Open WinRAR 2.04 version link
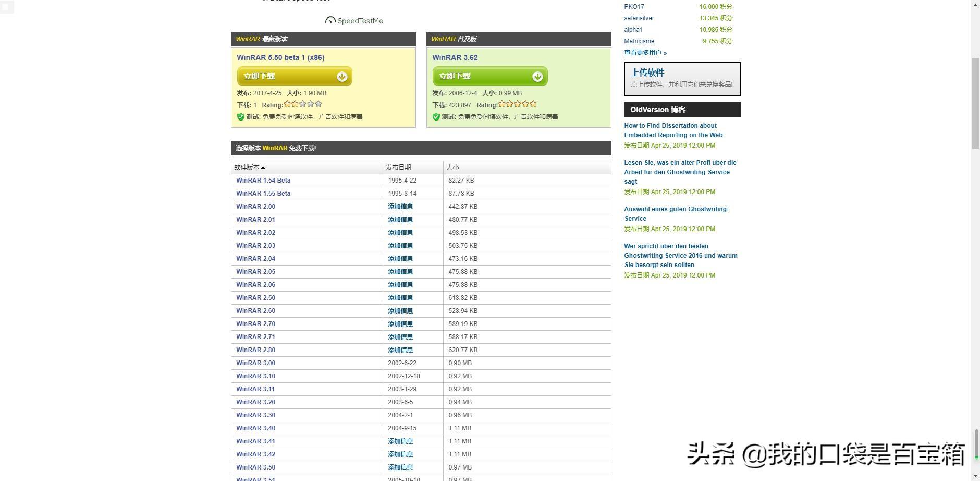Image resolution: width=980 pixels, height=481 pixels. 255,259
